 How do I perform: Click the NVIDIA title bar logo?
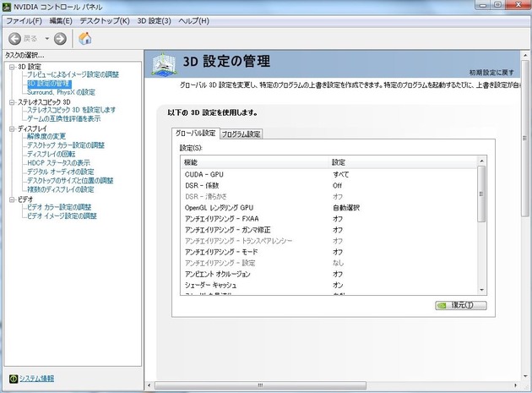[x=7, y=7]
